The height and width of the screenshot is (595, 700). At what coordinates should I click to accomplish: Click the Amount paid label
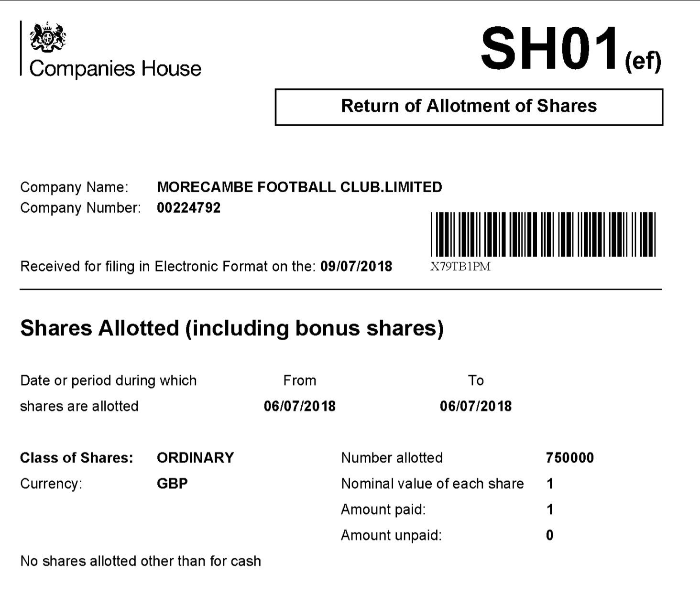[x=383, y=509]
